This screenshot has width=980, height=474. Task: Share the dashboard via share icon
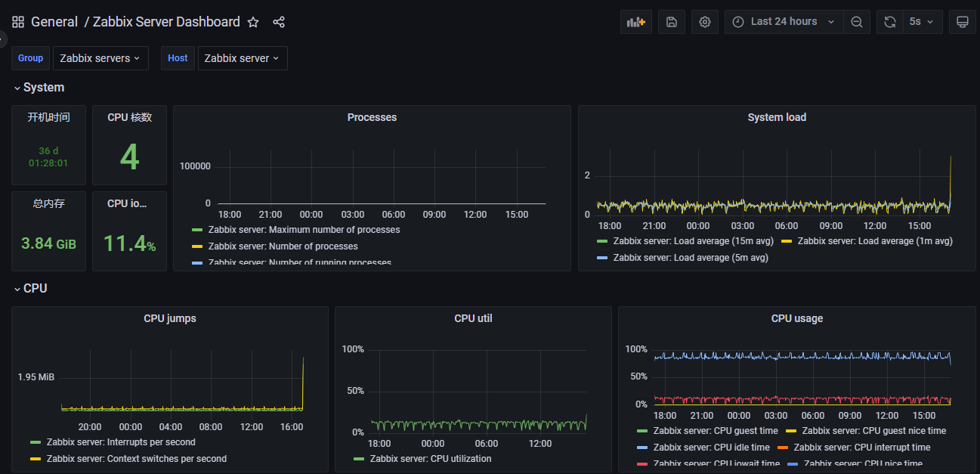[279, 22]
